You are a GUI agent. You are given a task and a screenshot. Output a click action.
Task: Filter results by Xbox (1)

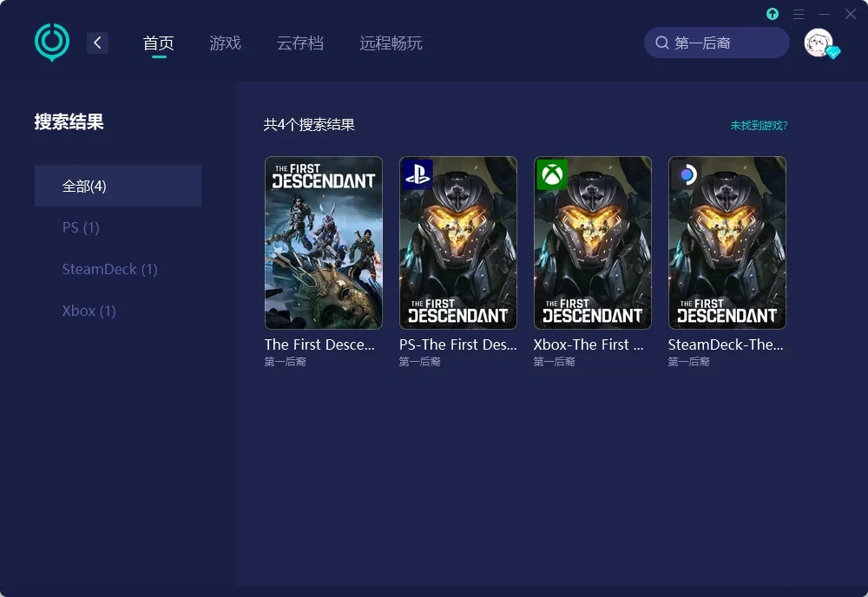[x=89, y=311]
